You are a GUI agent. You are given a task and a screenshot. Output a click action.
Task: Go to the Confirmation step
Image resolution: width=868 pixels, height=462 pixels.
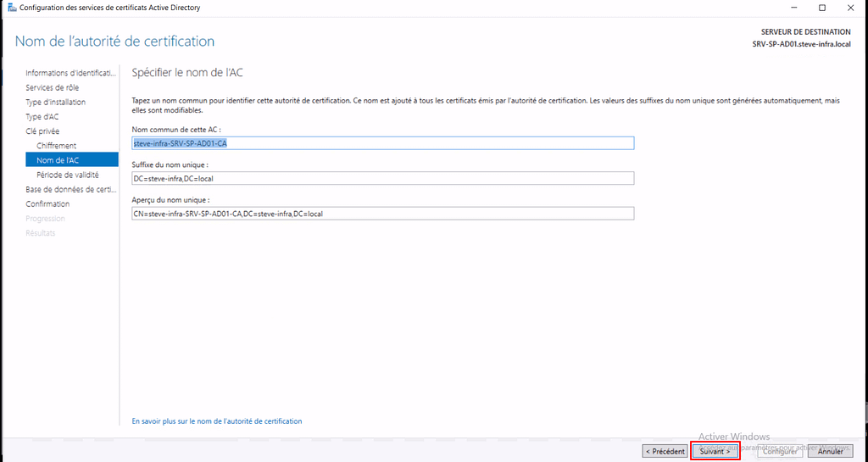[47, 203]
